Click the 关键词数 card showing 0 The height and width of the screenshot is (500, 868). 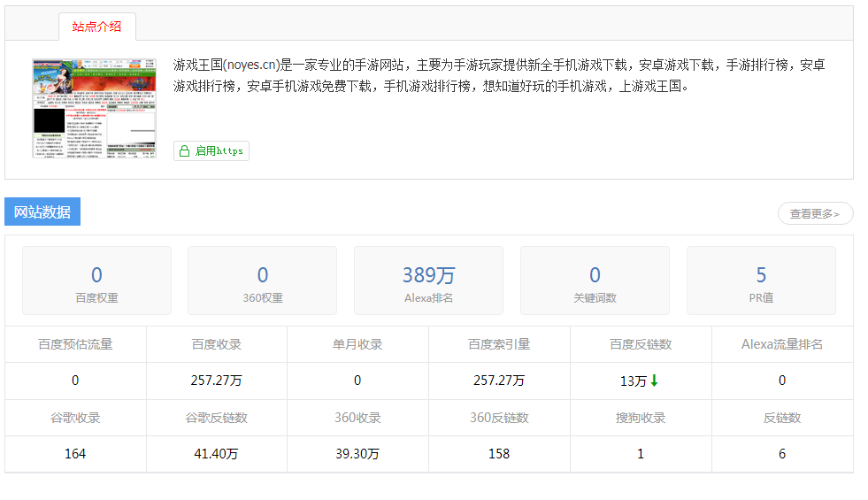click(x=595, y=281)
